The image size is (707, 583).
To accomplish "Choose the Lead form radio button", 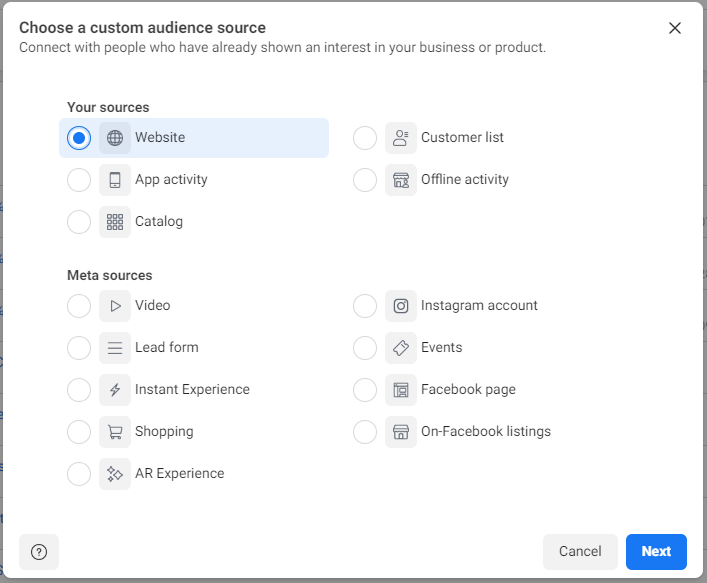I will [x=79, y=348].
